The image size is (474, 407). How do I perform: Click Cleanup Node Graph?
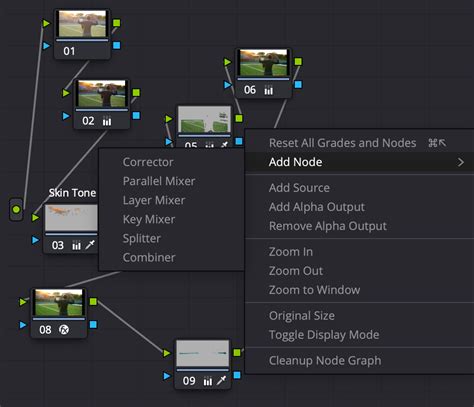pos(325,360)
